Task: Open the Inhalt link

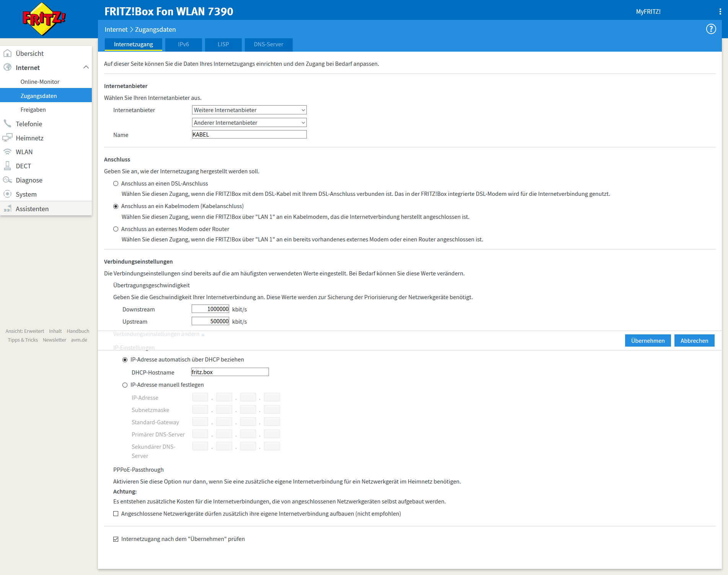Action: point(55,331)
